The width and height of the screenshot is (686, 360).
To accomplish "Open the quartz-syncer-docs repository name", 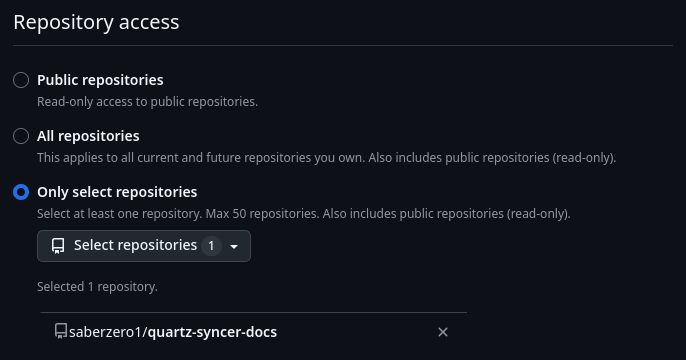I will pyautogui.click(x=212, y=332).
